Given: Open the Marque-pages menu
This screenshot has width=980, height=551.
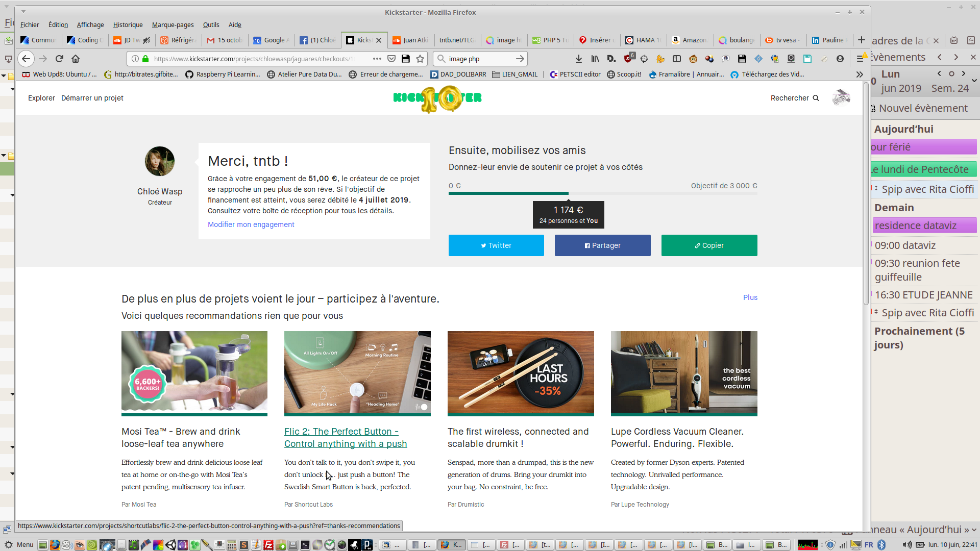Looking at the screenshot, I should 173,24.
